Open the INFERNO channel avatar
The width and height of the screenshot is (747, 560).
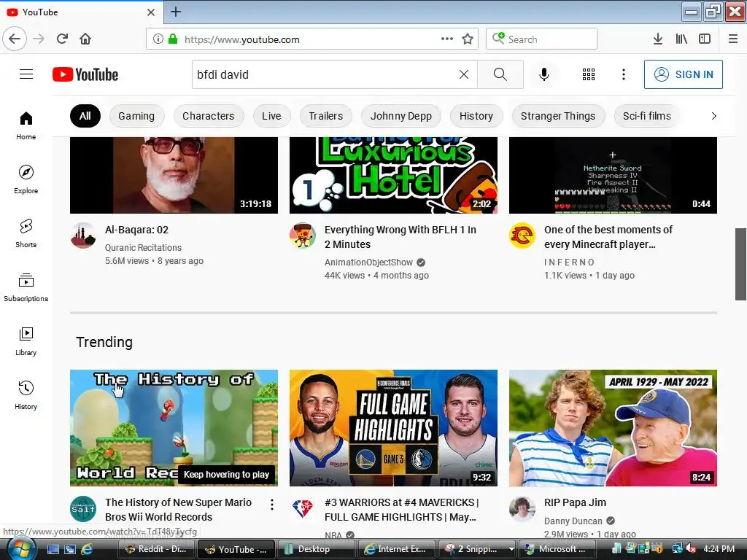coord(522,236)
